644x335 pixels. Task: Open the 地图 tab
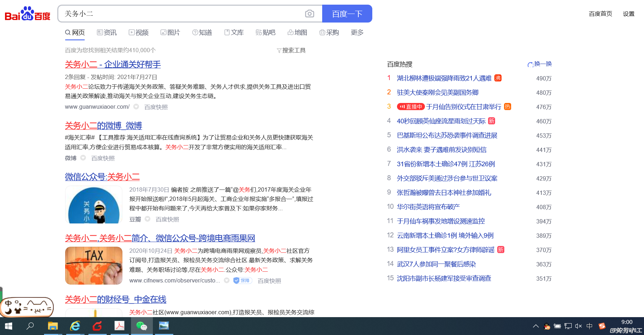[297, 33]
